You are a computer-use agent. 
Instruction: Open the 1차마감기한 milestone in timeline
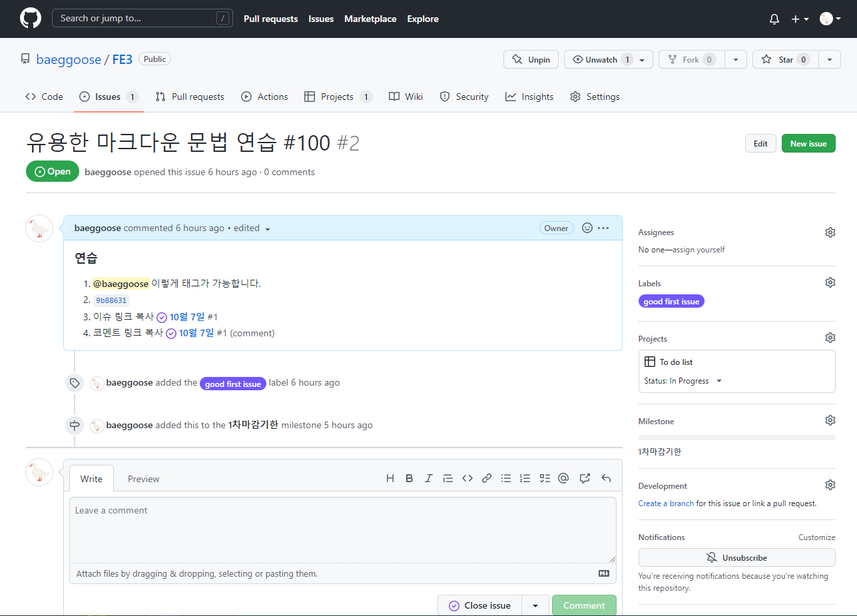tap(253, 425)
